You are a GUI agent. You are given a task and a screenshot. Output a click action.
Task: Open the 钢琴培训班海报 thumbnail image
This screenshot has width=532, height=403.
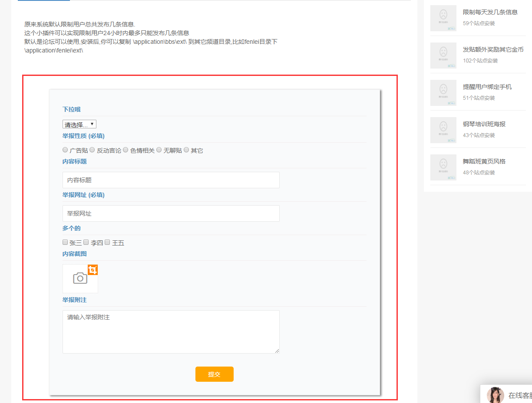pos(443,130)
